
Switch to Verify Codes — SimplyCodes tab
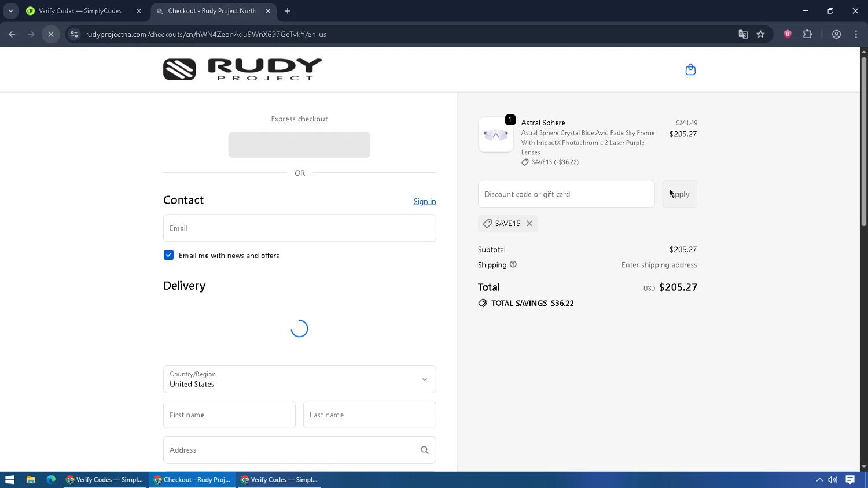[80, 11]
